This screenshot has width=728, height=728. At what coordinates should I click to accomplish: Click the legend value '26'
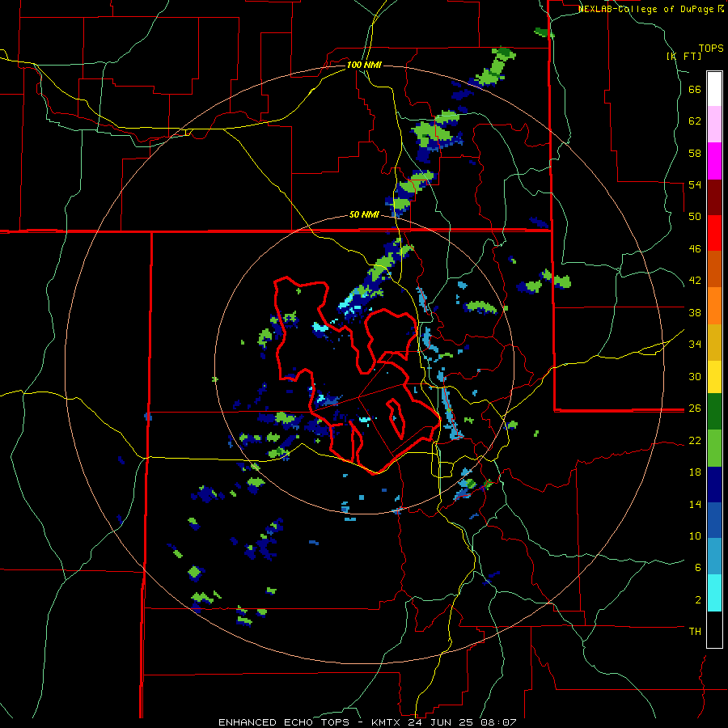[695, 408]
